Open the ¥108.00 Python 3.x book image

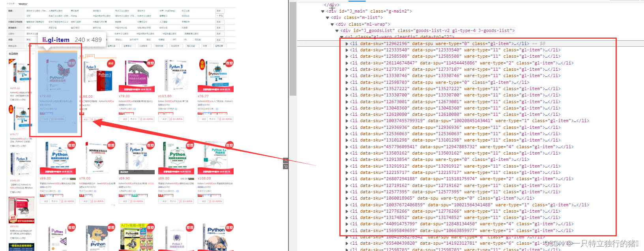pos(215,158)
